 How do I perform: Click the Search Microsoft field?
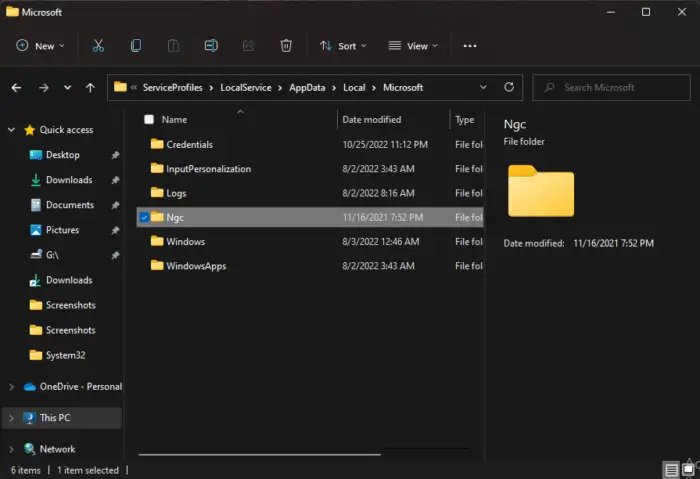(x=612, y=87)
